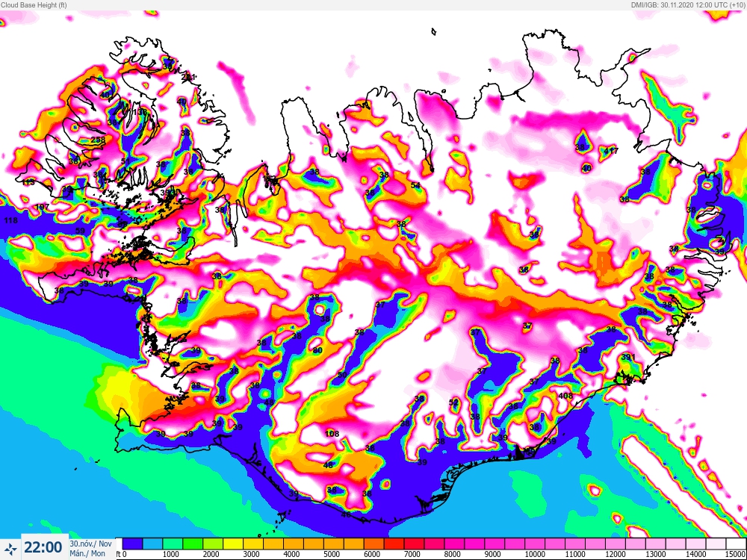
Task: Click the 22:00 forecast time display
Action: 43,547
